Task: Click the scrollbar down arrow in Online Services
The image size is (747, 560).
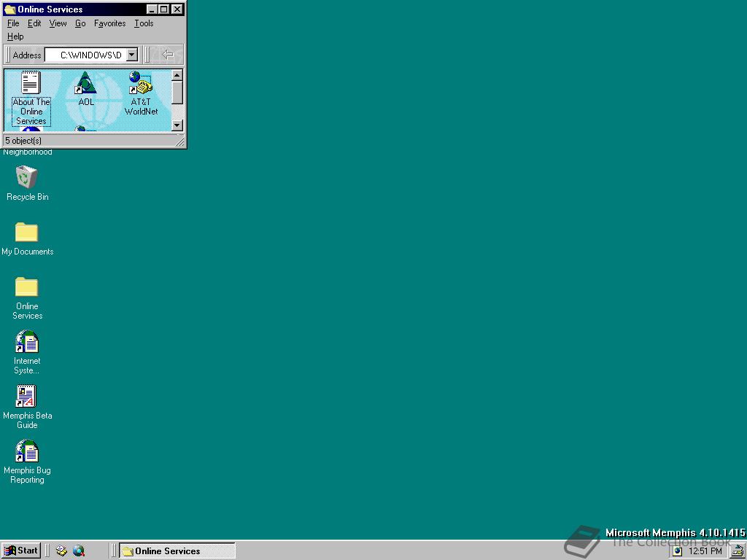Action: [177, 125]
